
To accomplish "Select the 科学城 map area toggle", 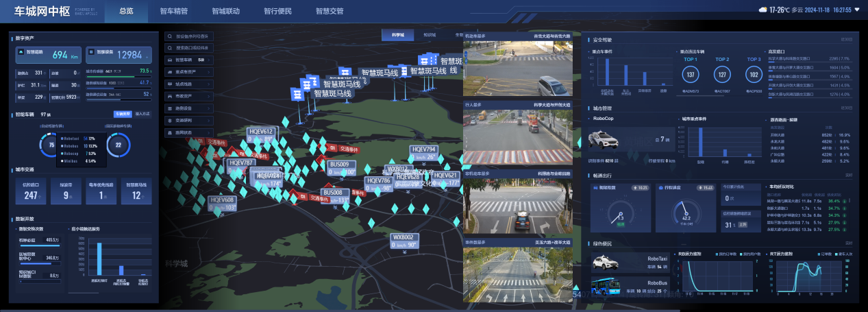I will (397, 34).
